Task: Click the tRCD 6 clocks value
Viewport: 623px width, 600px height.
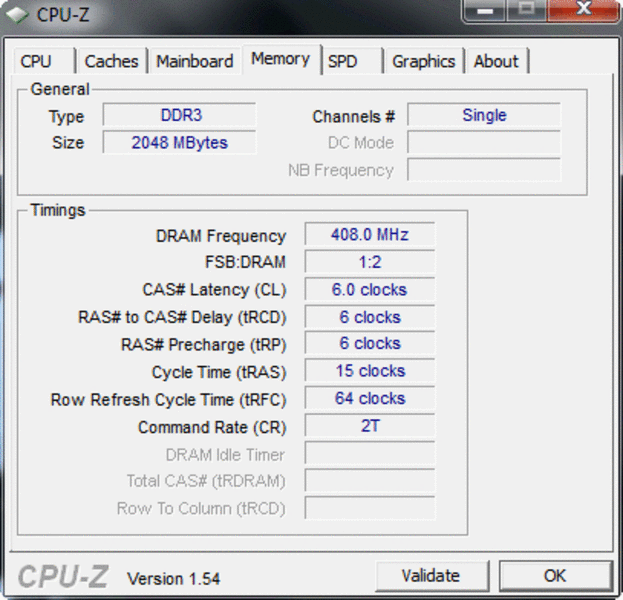Action: (370, 317)
